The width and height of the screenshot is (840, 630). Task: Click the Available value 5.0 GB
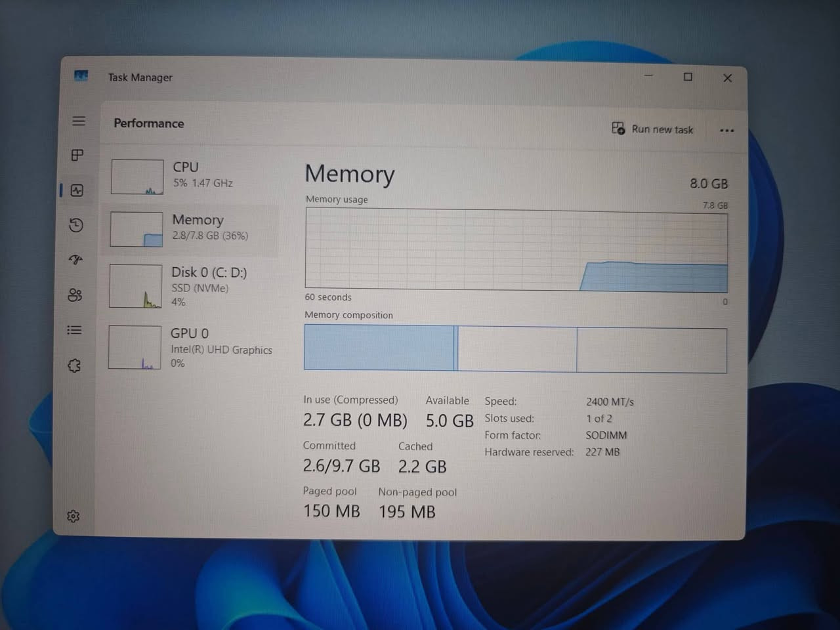(x=450, y=421)
